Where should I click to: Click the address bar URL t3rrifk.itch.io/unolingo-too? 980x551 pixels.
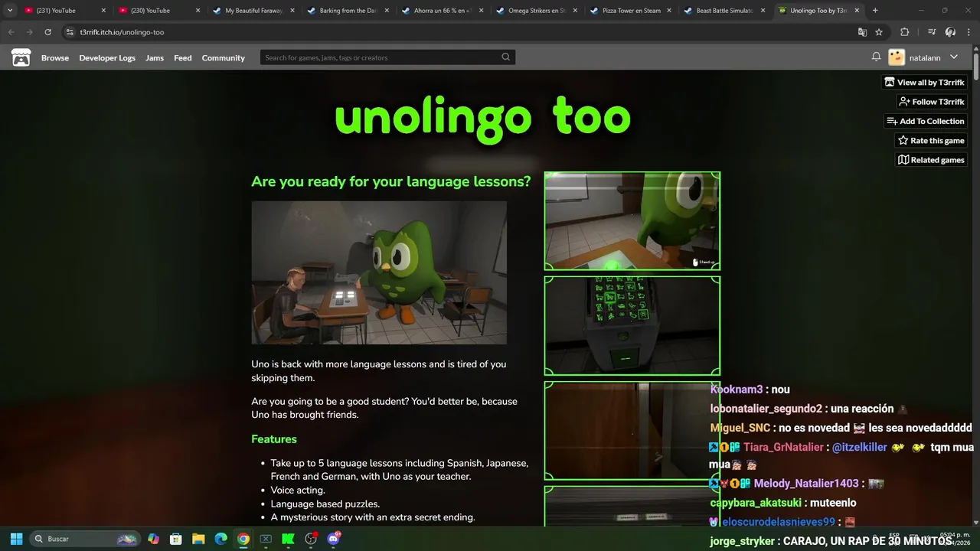(122, 32)
